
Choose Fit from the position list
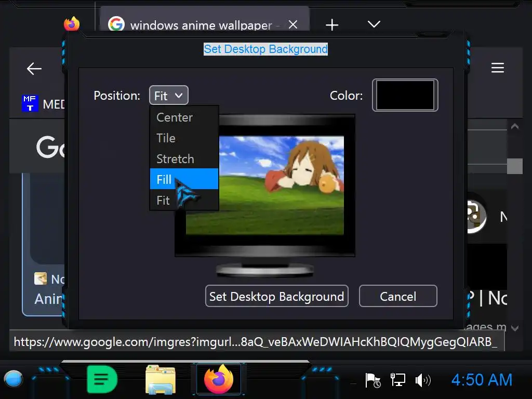pos(184,200)
